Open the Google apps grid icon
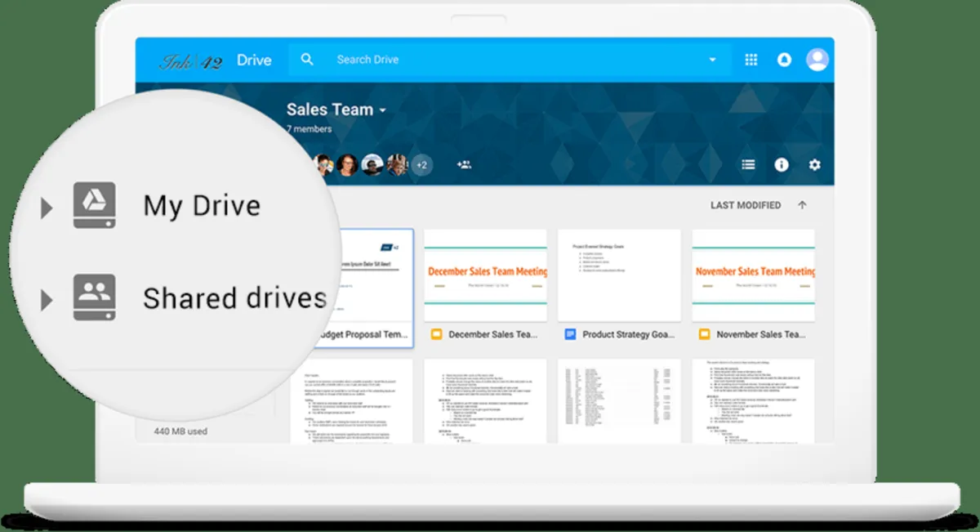 [x=751, y=60]
